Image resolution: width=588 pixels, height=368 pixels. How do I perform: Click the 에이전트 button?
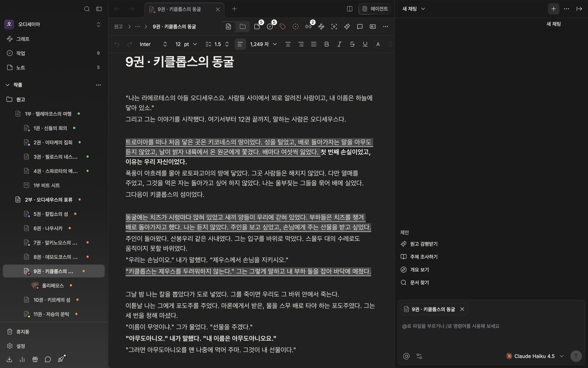click(x=375, y=9)
